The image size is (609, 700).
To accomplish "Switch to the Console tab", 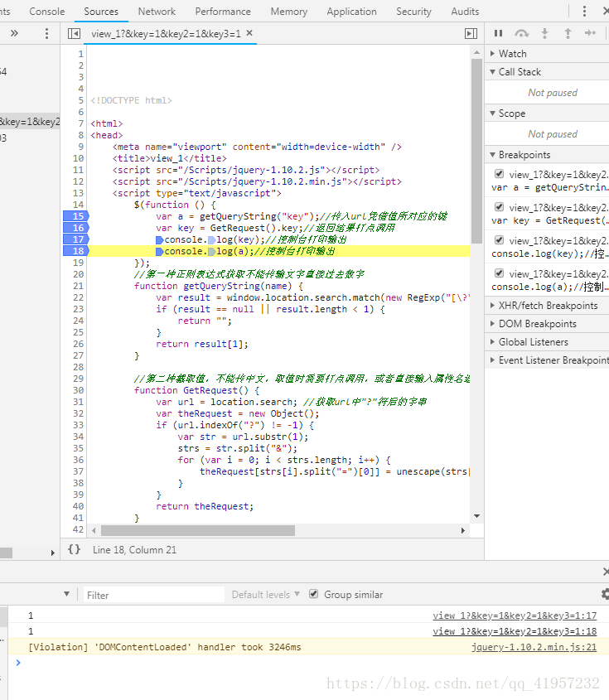I will [47, 12].
